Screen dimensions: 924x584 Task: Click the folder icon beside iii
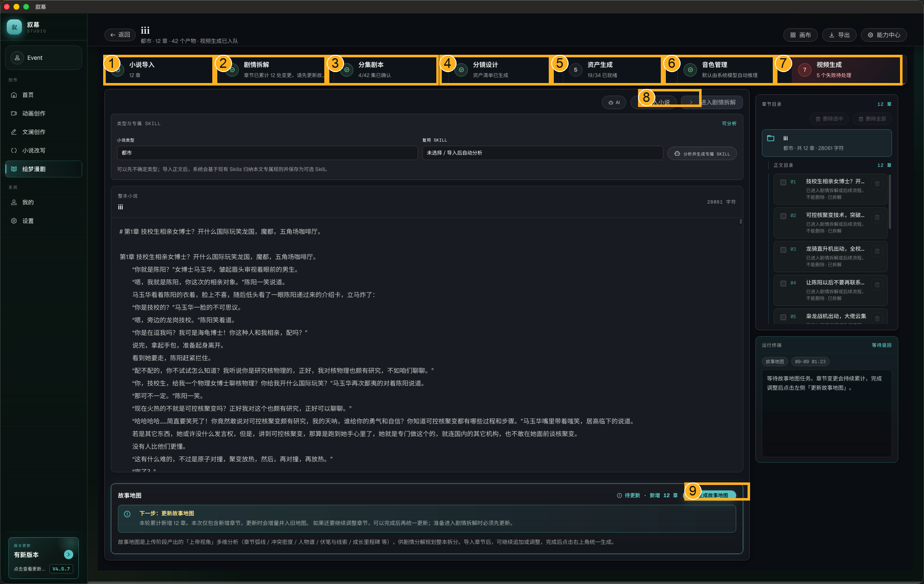pos(771,138)
